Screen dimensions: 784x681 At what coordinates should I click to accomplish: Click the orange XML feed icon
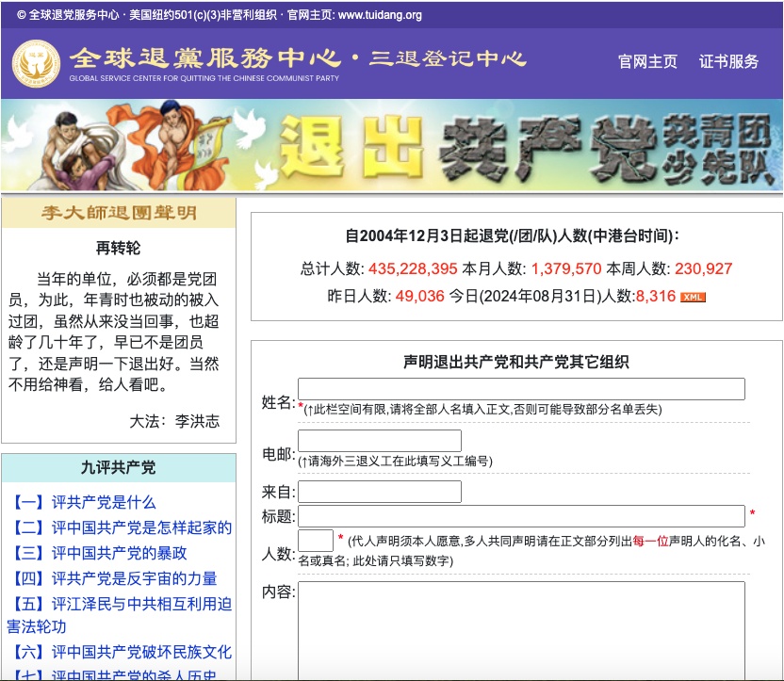point(693,298)
